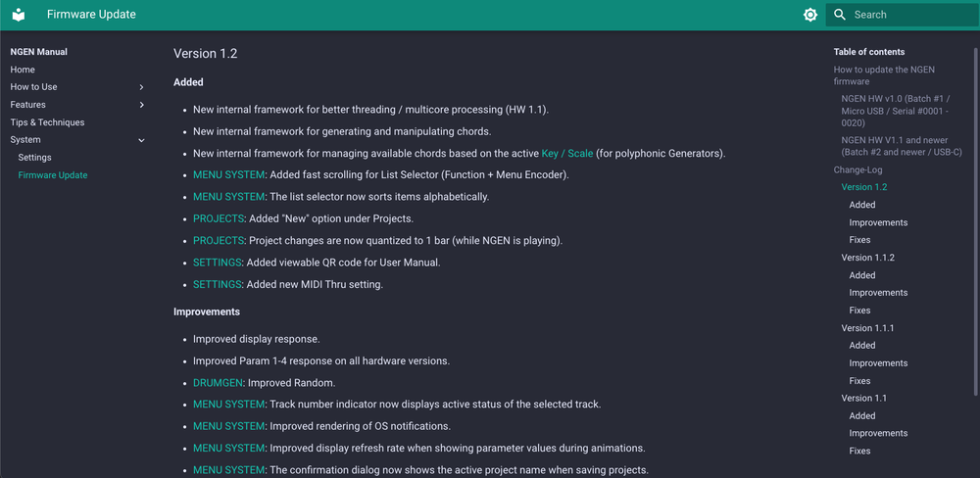This screenshot has height=478, width=980.
Task: Open MENU SYSTEM link about track number indicator
Action: coord(228,405)
